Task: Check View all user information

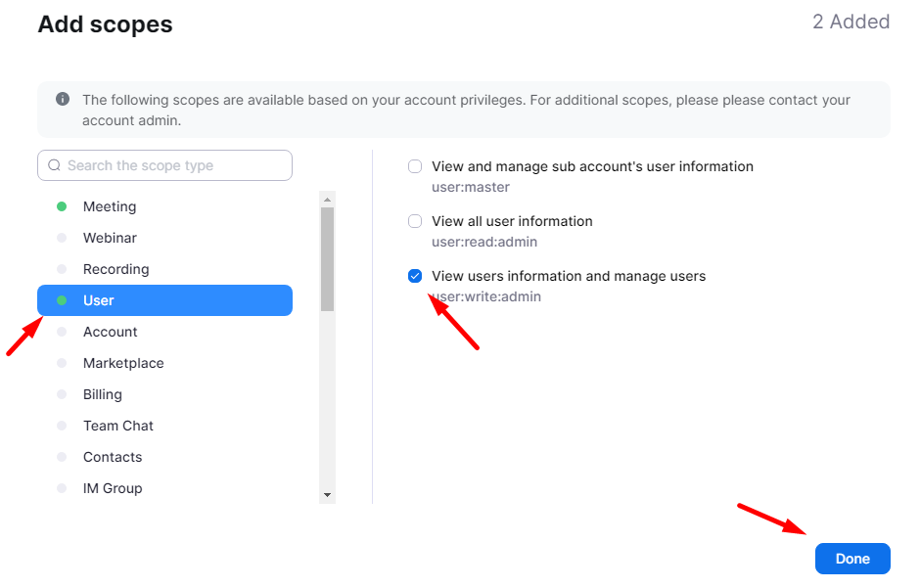Action: click(415, 221)
